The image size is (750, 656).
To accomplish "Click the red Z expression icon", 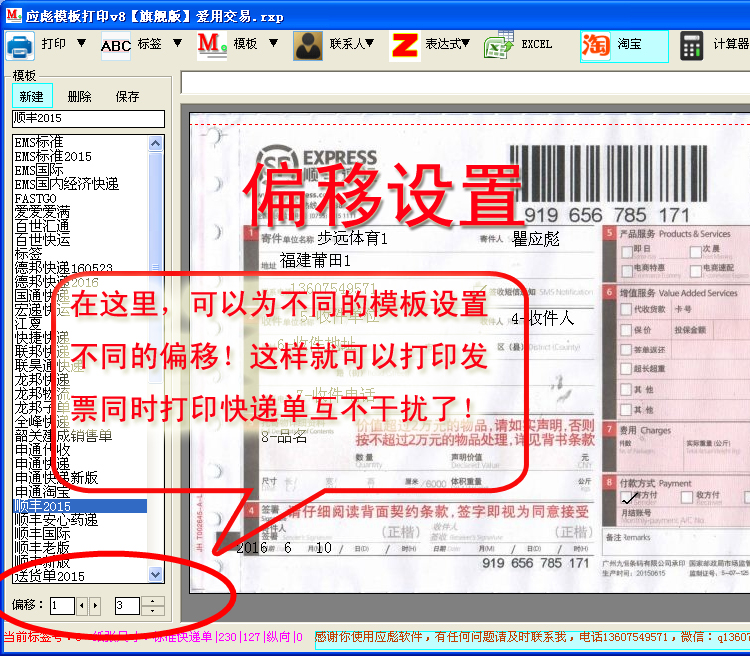I will [x=405, y=46].
